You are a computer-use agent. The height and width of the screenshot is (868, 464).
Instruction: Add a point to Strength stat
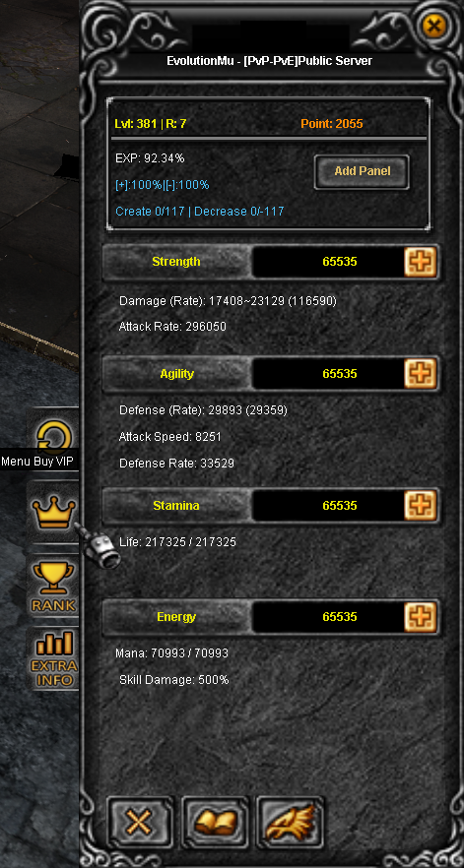[x=421, y=262]
